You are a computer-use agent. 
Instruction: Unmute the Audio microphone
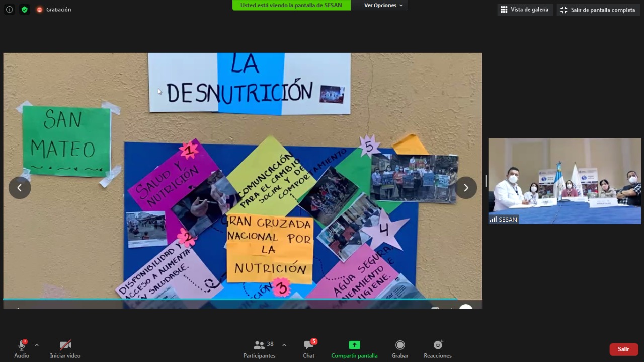coord(22,345)
